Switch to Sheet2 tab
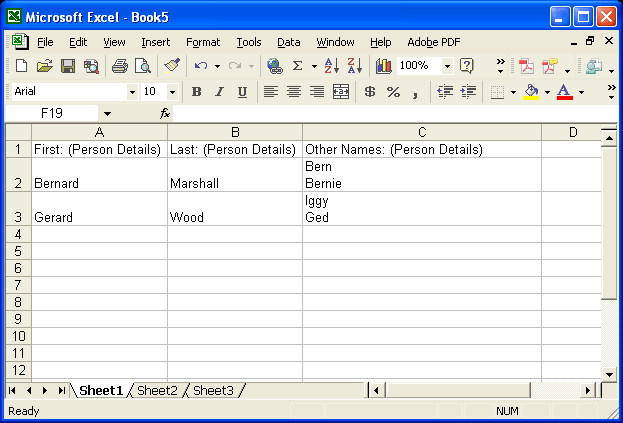The width and height of the screenshot is (623, 423). (x=157, y=390)
